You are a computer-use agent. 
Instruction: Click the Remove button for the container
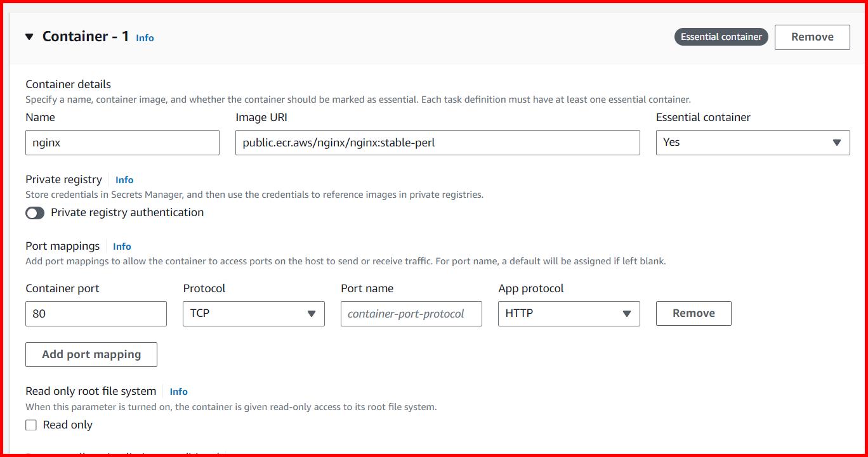tap(812, 37)
